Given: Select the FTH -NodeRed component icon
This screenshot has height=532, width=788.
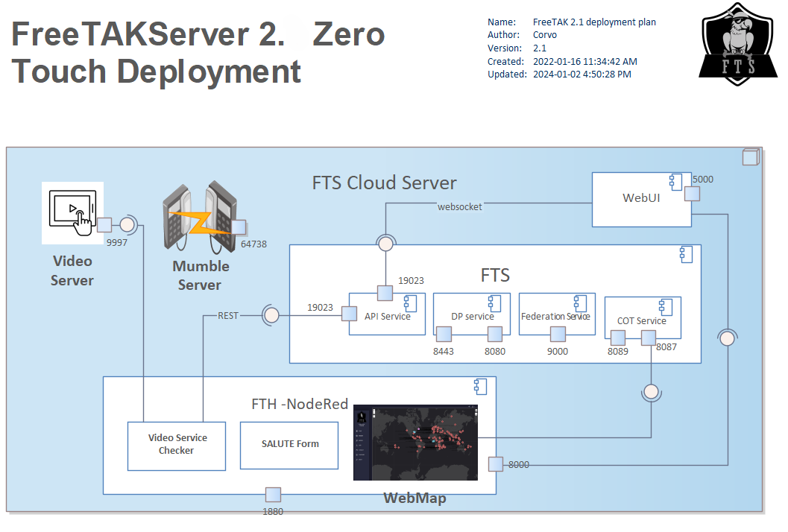Looking at the screenshot, I should coord(480,386).
